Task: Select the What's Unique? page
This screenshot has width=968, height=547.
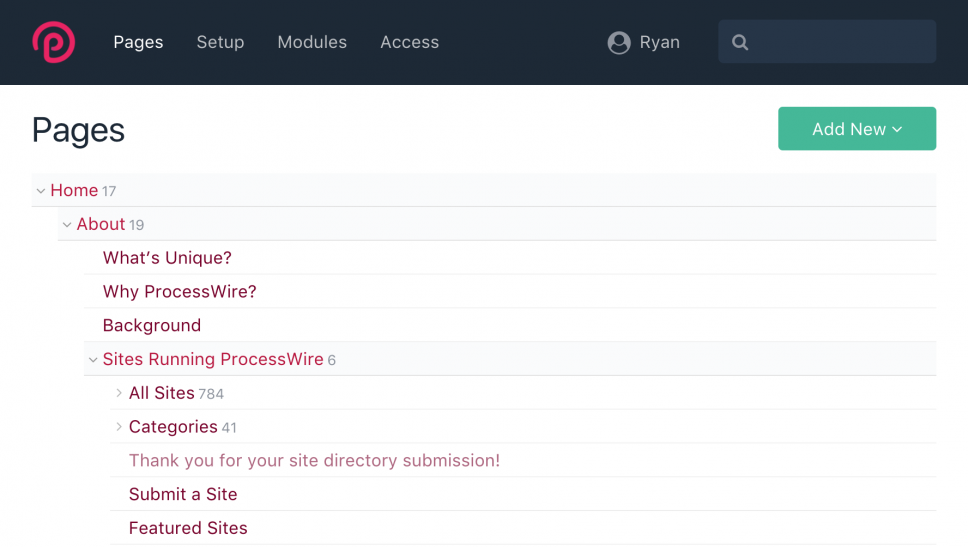Action: pyautogui.click(x=167, y=257)
